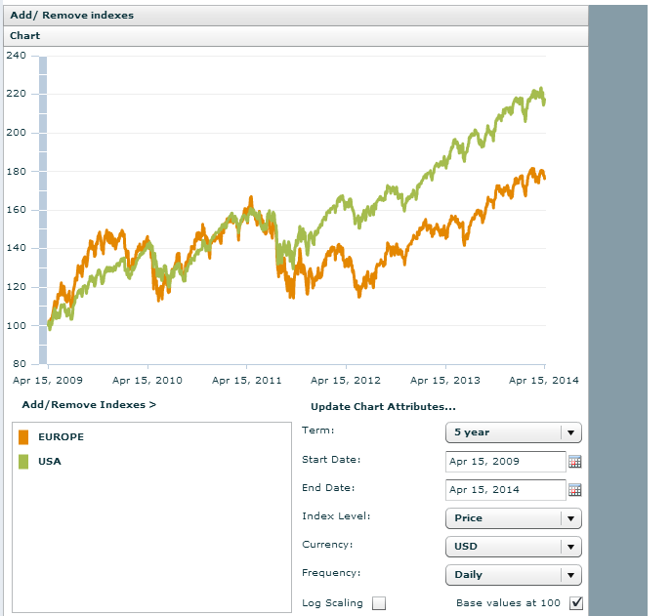672x616 pixels.
Task: Click the Currency: field label
Action: [327, 545]
